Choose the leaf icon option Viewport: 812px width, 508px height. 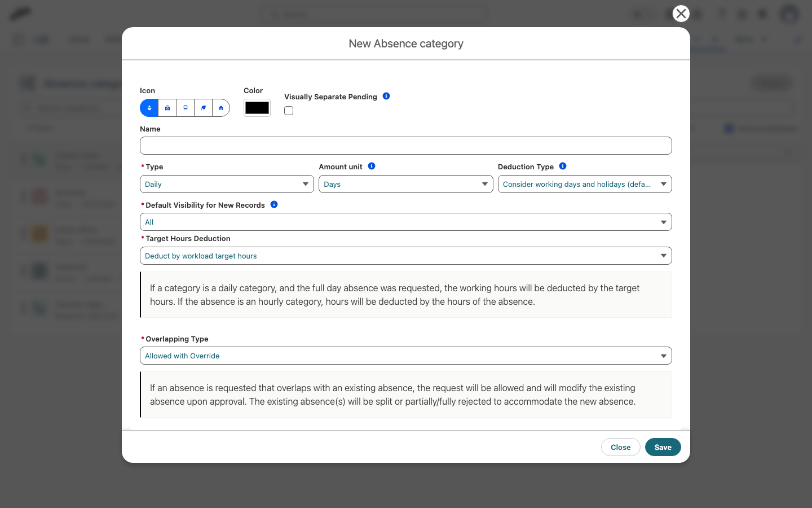coord(204,108)
